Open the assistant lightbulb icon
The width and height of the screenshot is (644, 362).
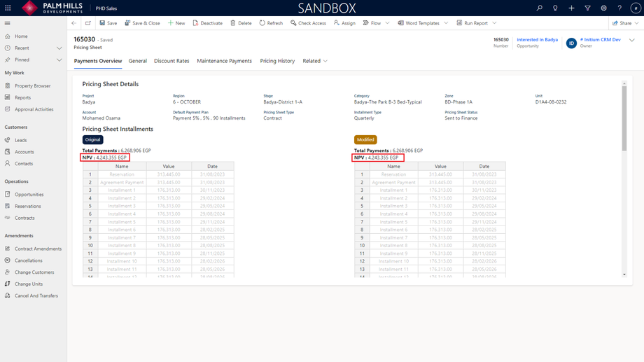(x=555, y=8)
